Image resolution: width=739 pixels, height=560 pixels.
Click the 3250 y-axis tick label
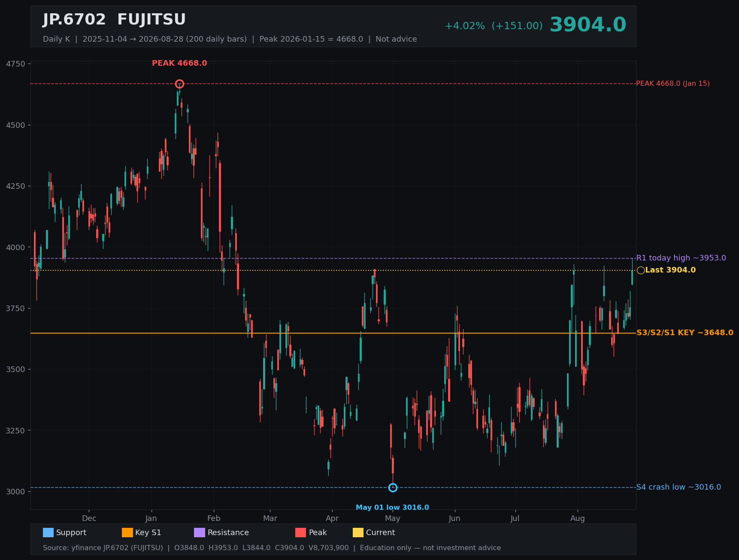click(x=16, y=430)
